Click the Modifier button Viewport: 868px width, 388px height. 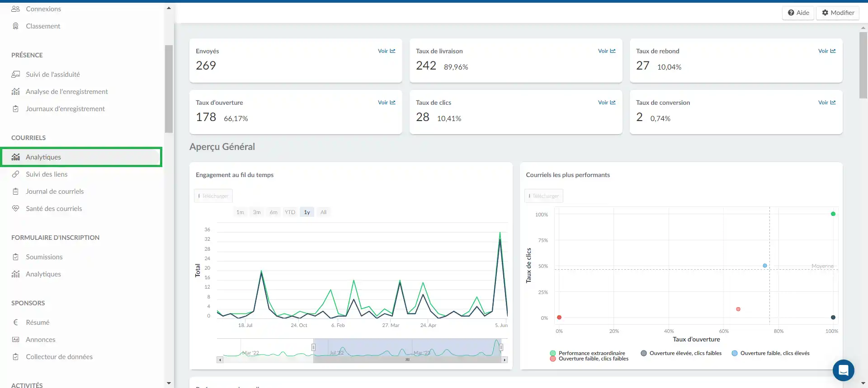point(838,13)
